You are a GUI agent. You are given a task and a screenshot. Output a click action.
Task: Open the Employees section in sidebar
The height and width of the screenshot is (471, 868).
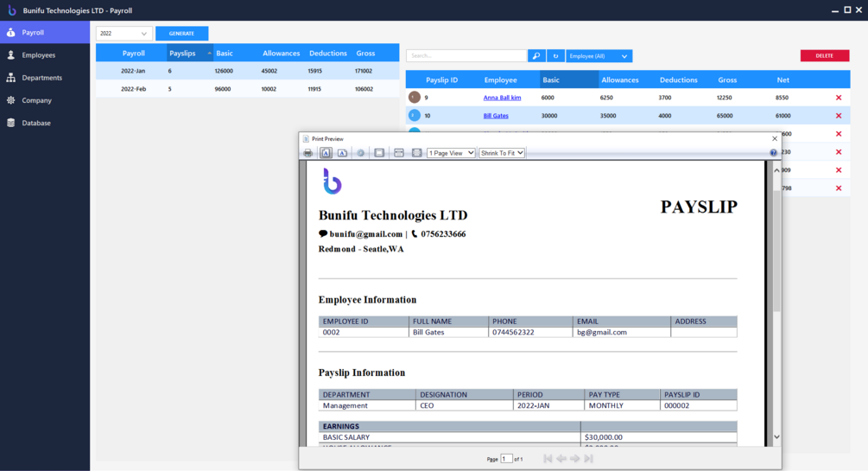pos(45,54)
